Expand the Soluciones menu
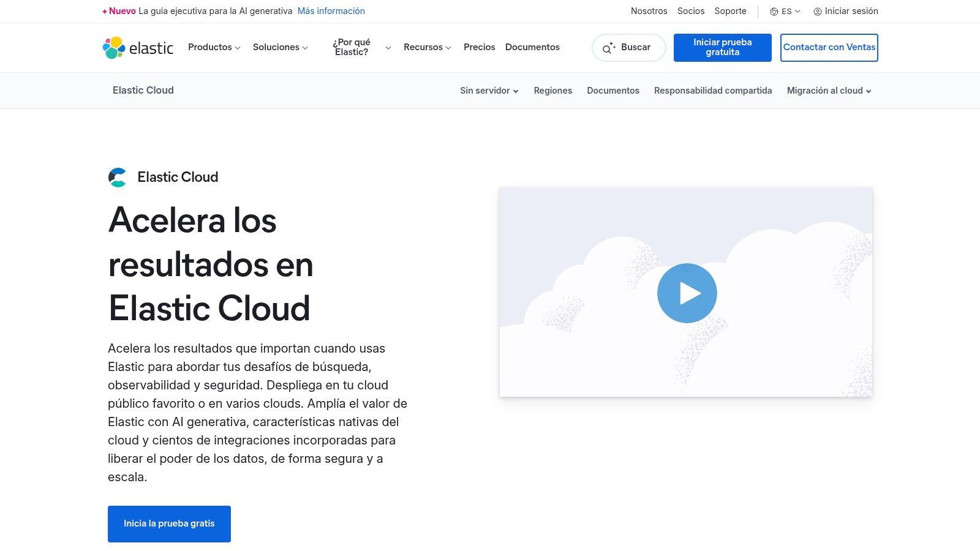The image size is (980, 551). click(x=280, y=47)
